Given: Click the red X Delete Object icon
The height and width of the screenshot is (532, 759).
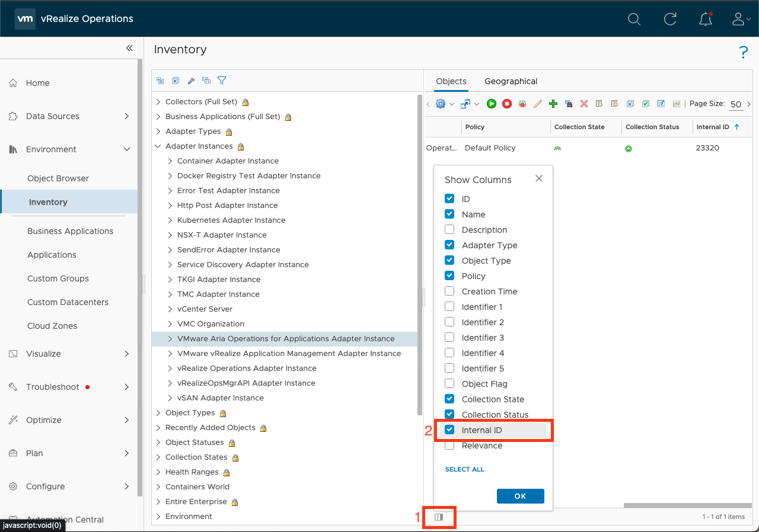Looking at the screenshot, I should [x=584, y=104].
